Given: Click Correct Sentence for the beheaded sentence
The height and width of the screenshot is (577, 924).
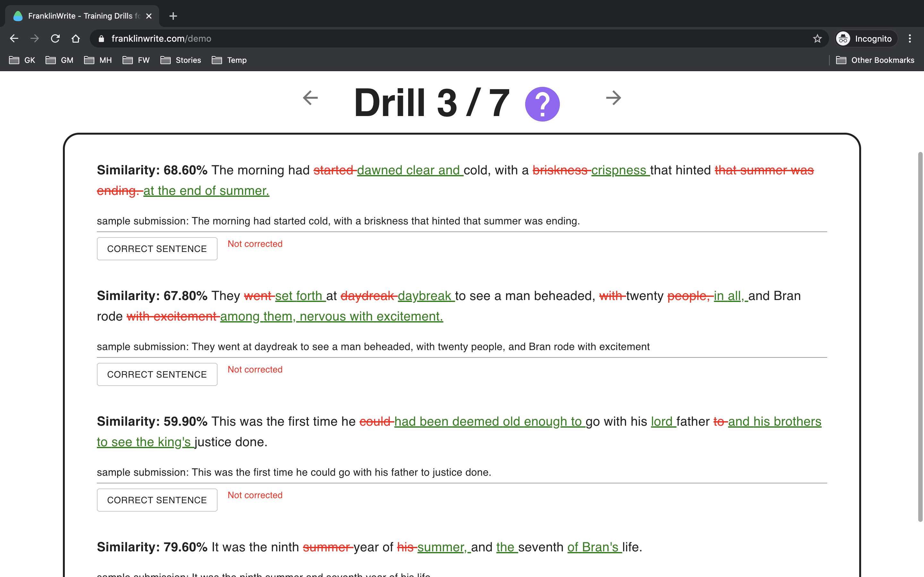Looking at the screenshot, I should pos(157,374).
